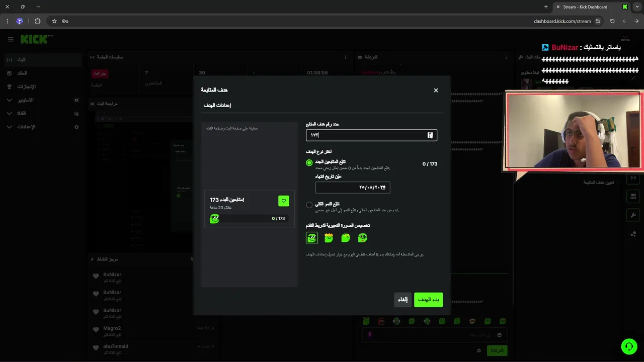The image size is (644, 362).
Task: Click the green Start Goal button
Action: pos(428,300)
